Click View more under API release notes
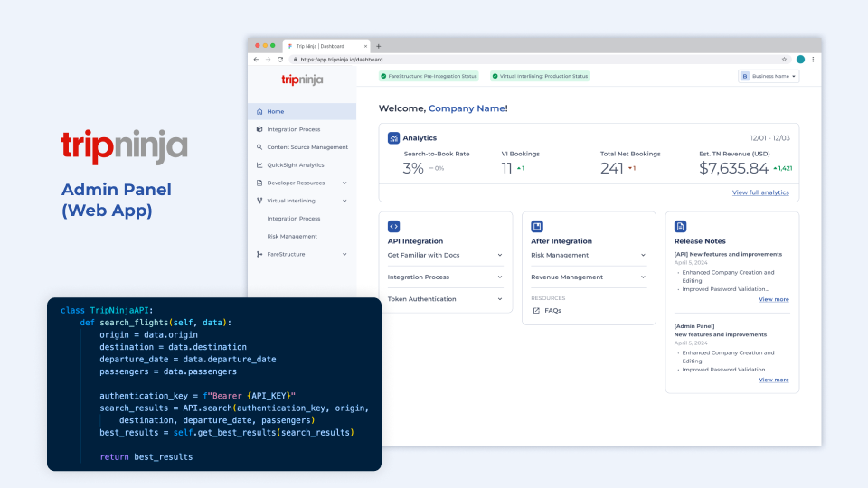The image size is (868, 488). tap(773, 299)
